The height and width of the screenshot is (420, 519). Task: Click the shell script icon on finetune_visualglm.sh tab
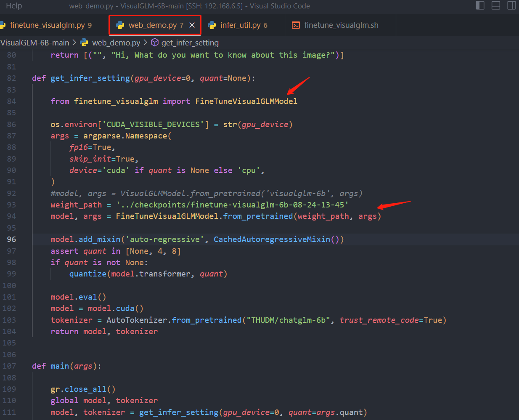[296, 25]
